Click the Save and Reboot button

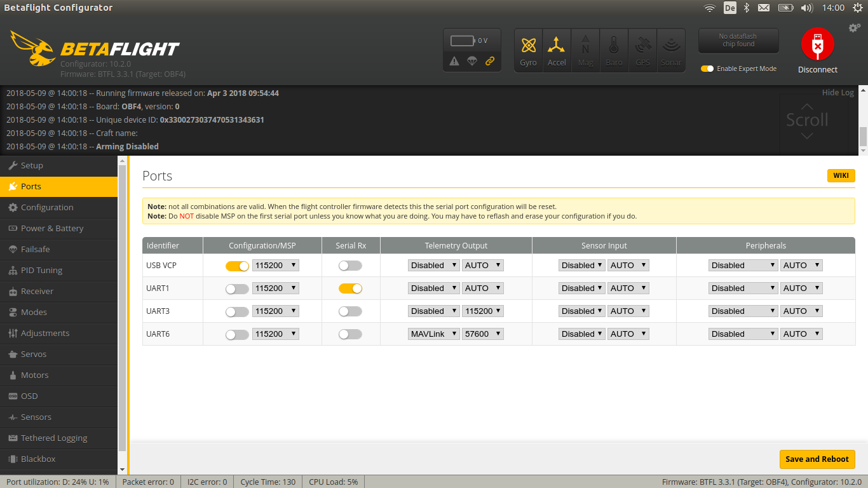click(x=817, y=459)
